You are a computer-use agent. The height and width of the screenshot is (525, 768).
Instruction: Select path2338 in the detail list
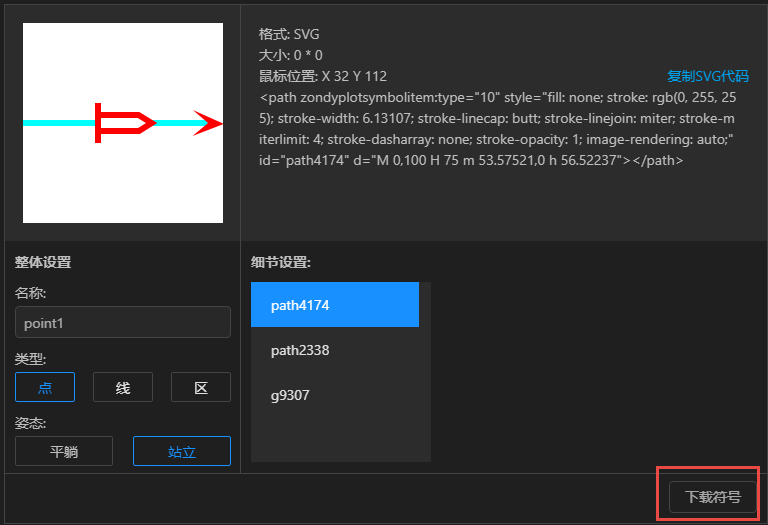pos(335,350)
